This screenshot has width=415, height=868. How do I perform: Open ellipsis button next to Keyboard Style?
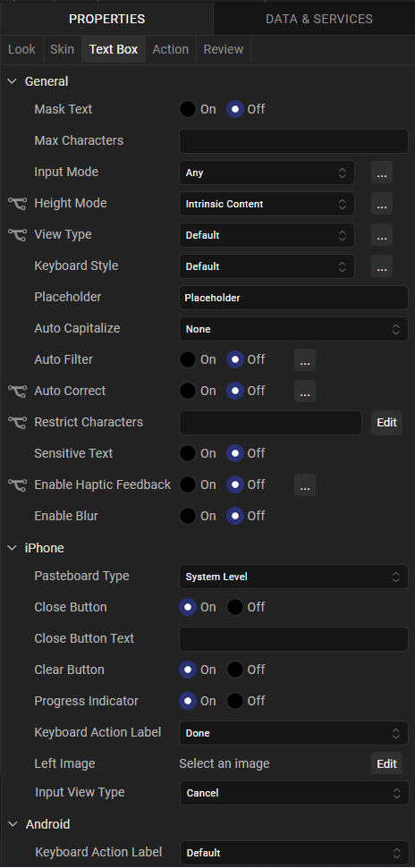pos(382,266)
